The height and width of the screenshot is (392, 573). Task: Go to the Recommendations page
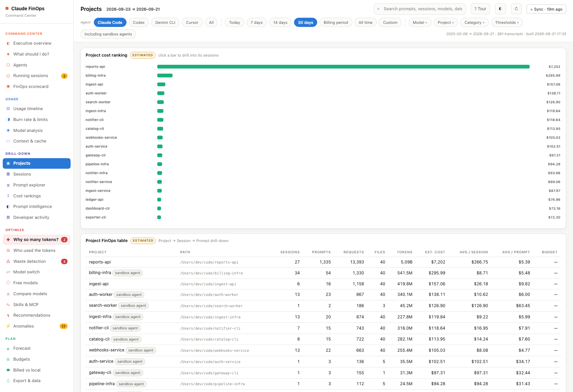36,315
